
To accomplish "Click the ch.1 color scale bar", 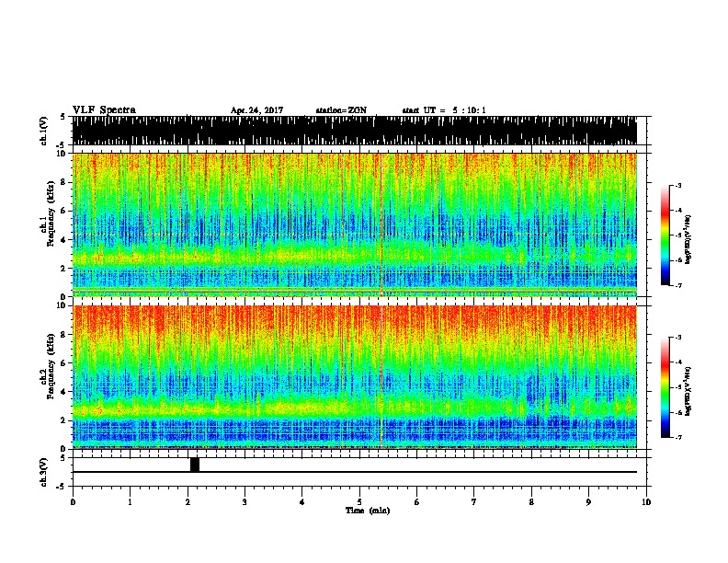I will [x=665, y=236].
